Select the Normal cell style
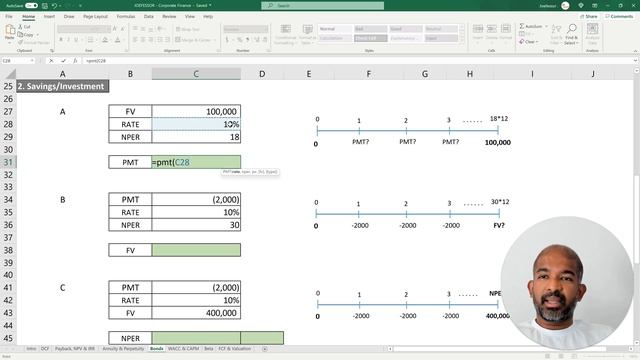Image resolution: width=640 pixels, height=360 pixels. (x=335, y=29)
